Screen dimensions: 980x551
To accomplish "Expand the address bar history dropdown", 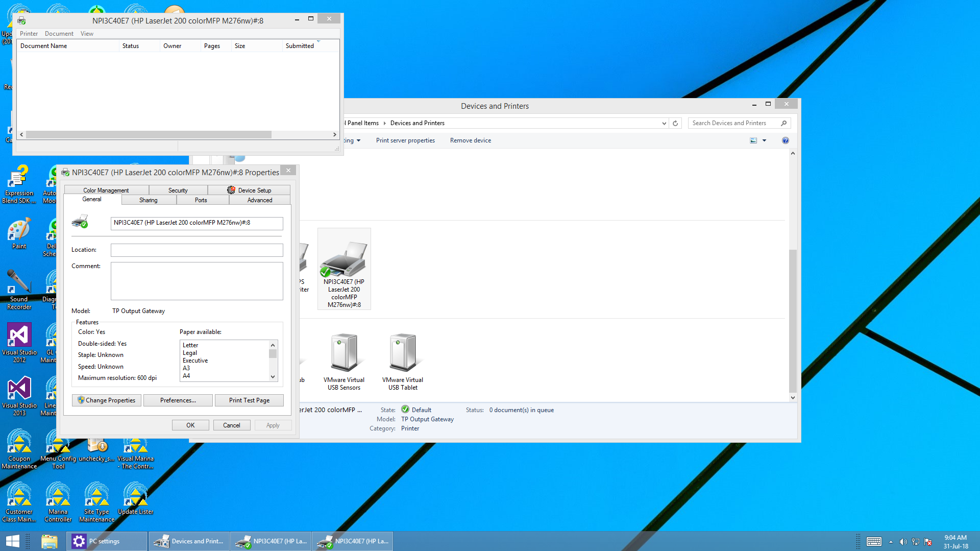I will pos(664,123).
